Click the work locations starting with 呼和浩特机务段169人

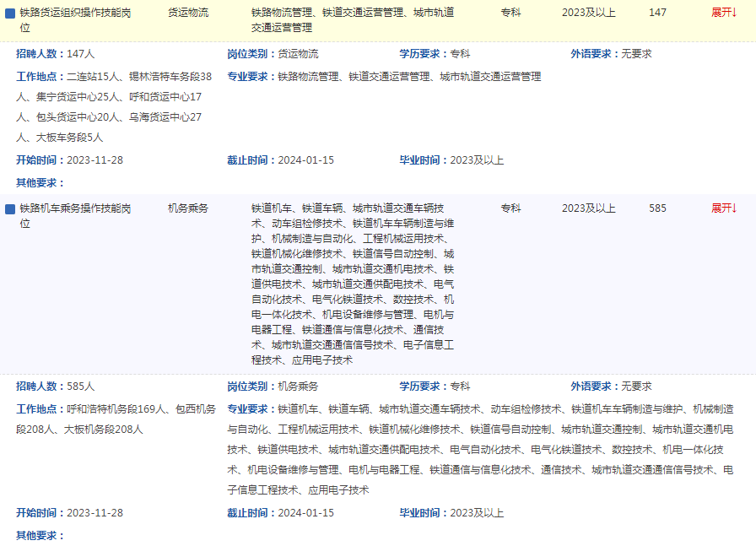[x=116, y=419]
